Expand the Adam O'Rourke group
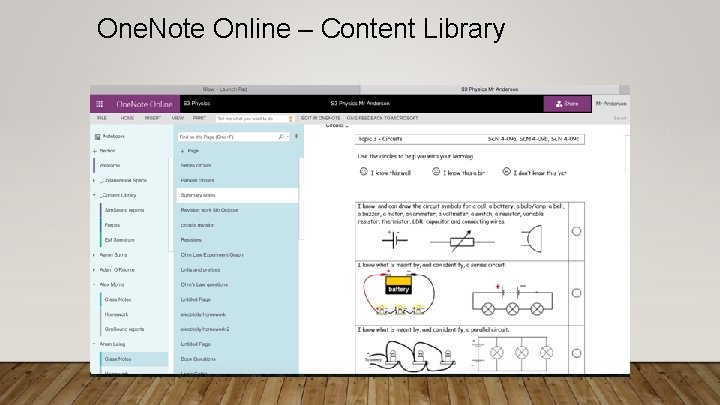Screen dimensions: 720x405 (94, 270)
